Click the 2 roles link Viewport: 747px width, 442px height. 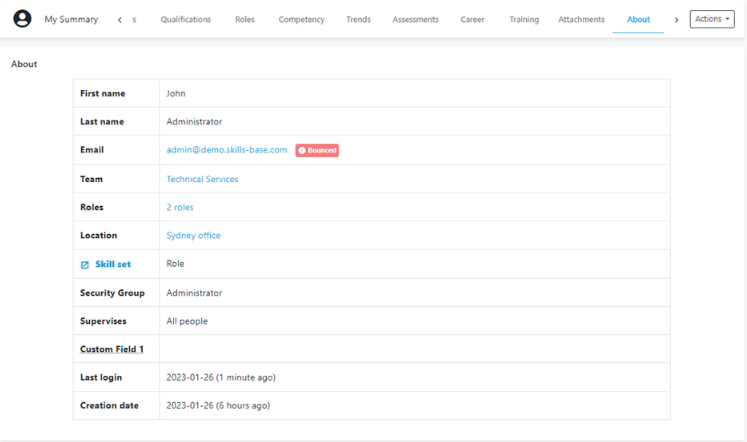pos(180,208)
